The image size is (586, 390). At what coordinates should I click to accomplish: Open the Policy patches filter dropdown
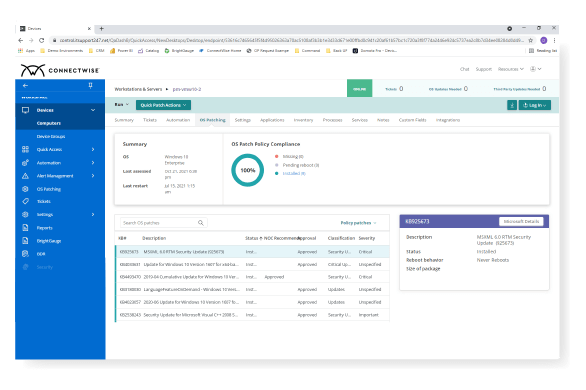click(358, 223)
